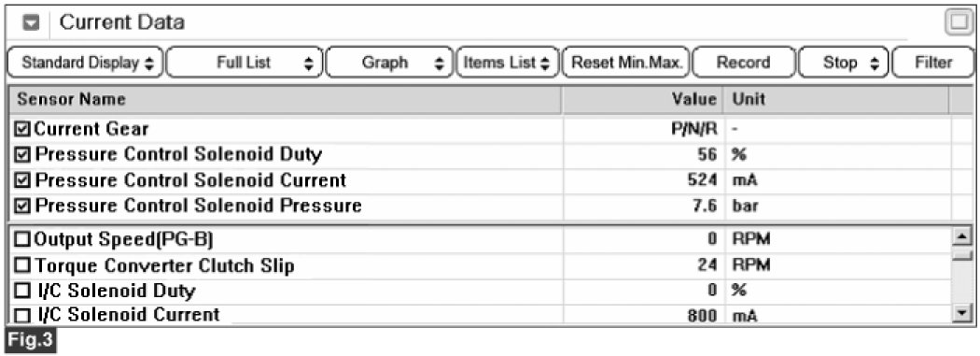Image resolution: width=980 pixels, height=356 pixels.
Task: Click the panel maximize square icon
Action: coord(959,23)
